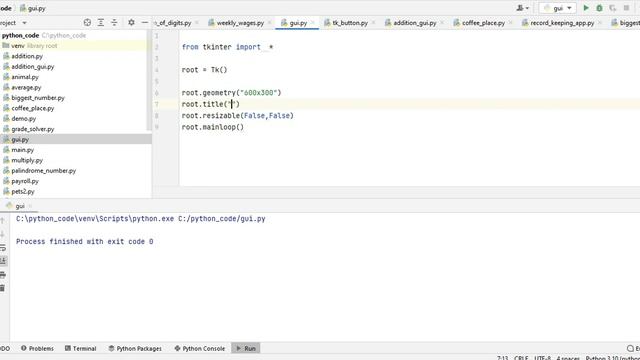Screen dimensions: 640x360
Task: Clear output with trash icon in Run panel
Action: point(3,288)
